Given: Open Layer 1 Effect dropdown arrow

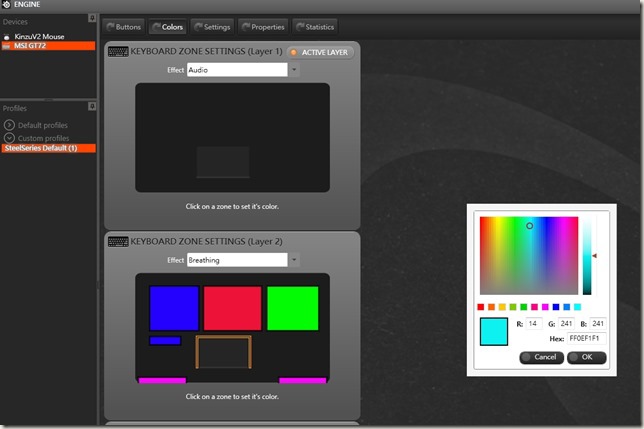Looking at the screenshot, I should 294,70.
